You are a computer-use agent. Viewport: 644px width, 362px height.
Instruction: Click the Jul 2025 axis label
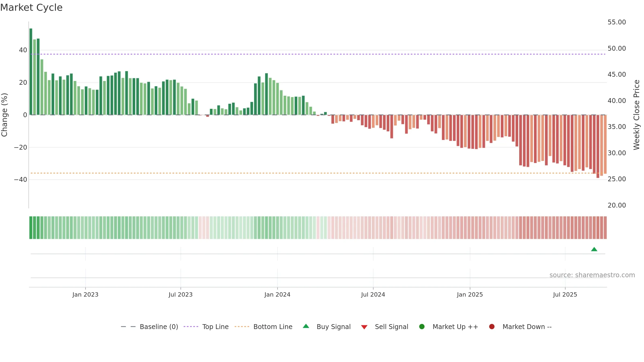click(x=565, y=294)
